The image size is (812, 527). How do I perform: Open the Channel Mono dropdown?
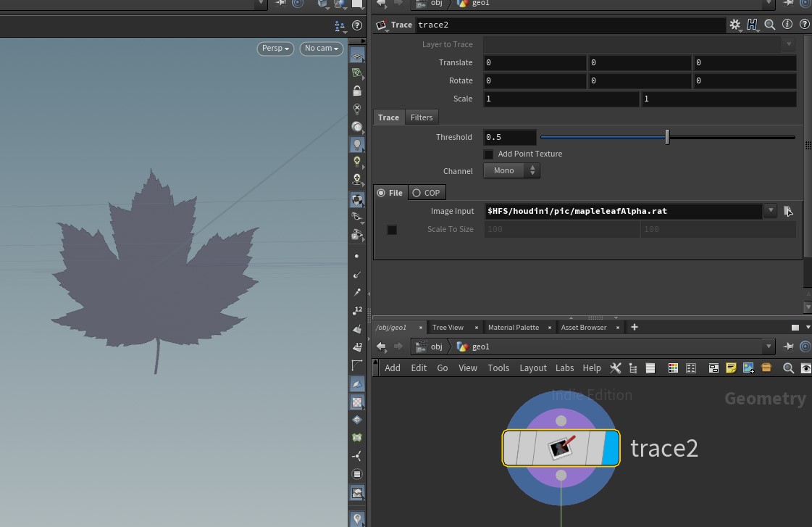(511, 171)
